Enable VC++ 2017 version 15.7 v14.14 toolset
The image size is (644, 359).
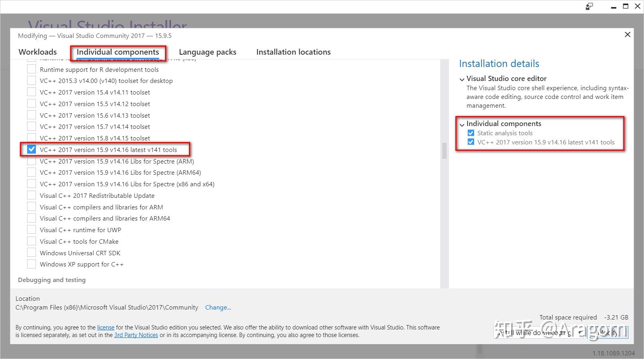(32, 126)
